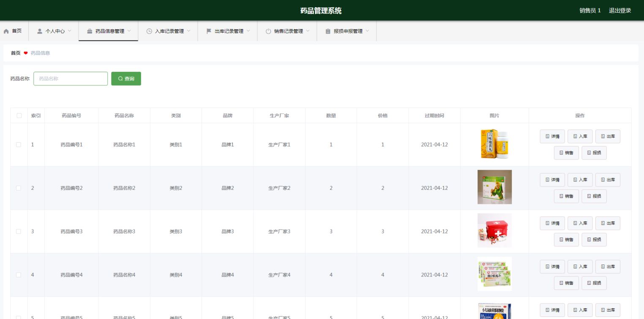Viewport: 644px width, 319px height.
Task: Click the 生产厂家2 cell
Action: tap(279, 188)
